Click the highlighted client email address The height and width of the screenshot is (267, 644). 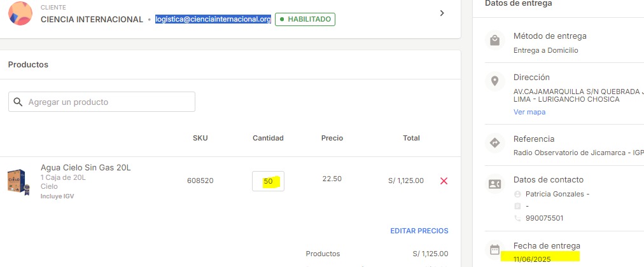213,19
